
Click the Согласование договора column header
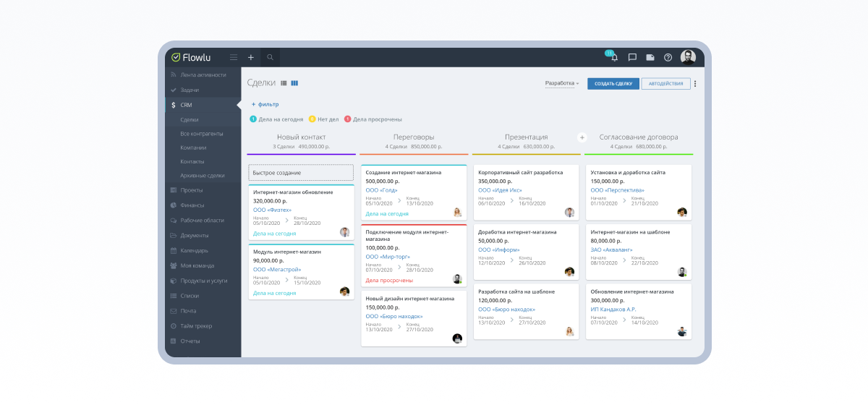click(x=639, y=137)
